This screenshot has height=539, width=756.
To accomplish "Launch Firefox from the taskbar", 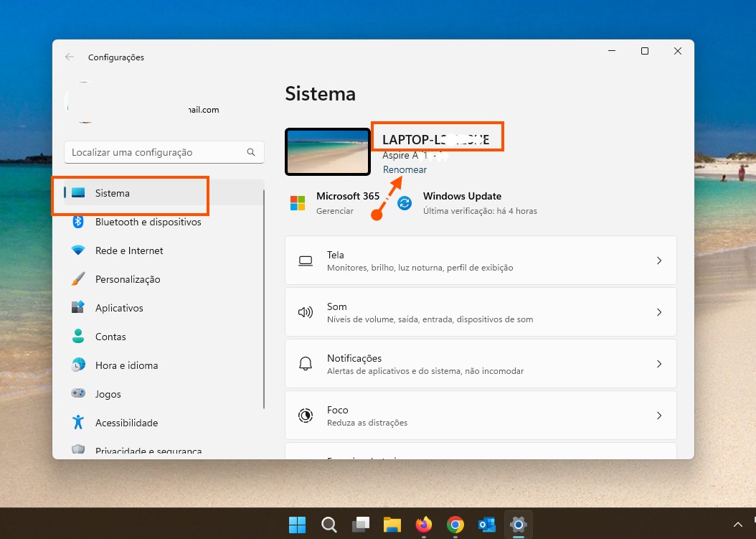I will (424, 525).
